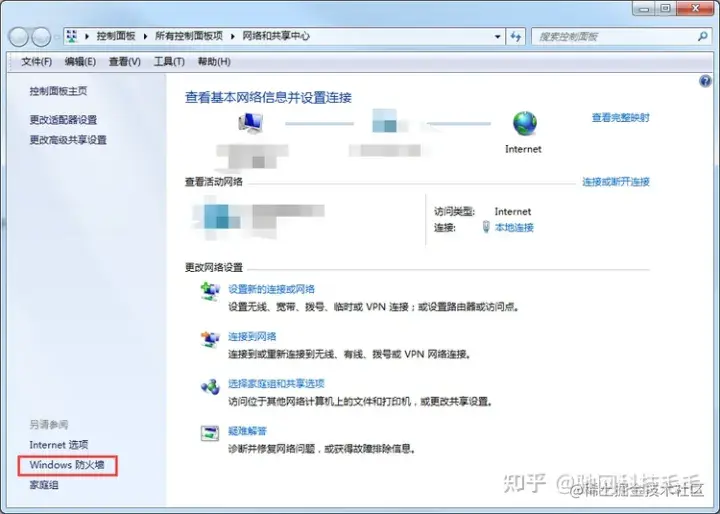This screenshot has width=720, height=514.
Task: Click the Control Panel icon in address bar
Action: [72, 36]
